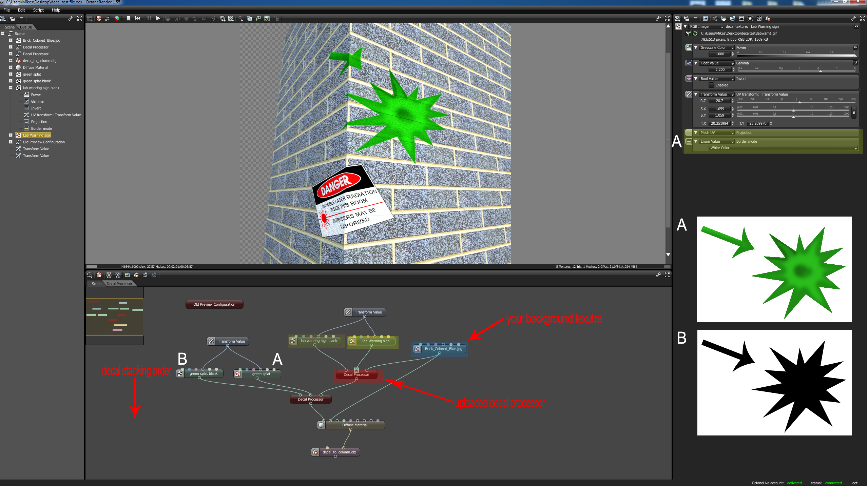
Task: Open the Script menu
Action: tap(38, 10)
